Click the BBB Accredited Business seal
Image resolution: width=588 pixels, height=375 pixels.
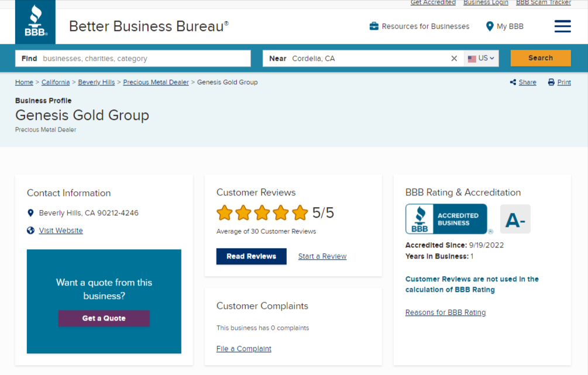(x=446, y=219)
